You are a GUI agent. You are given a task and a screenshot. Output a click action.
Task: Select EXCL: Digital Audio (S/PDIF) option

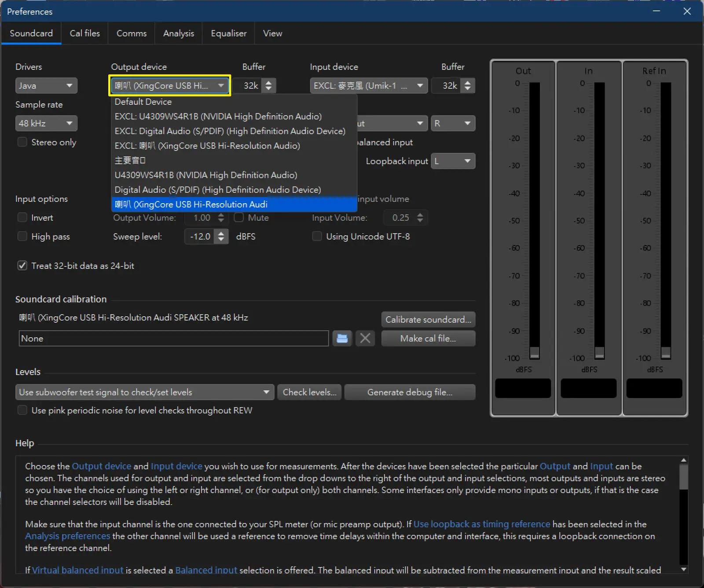tap(234, 131)
